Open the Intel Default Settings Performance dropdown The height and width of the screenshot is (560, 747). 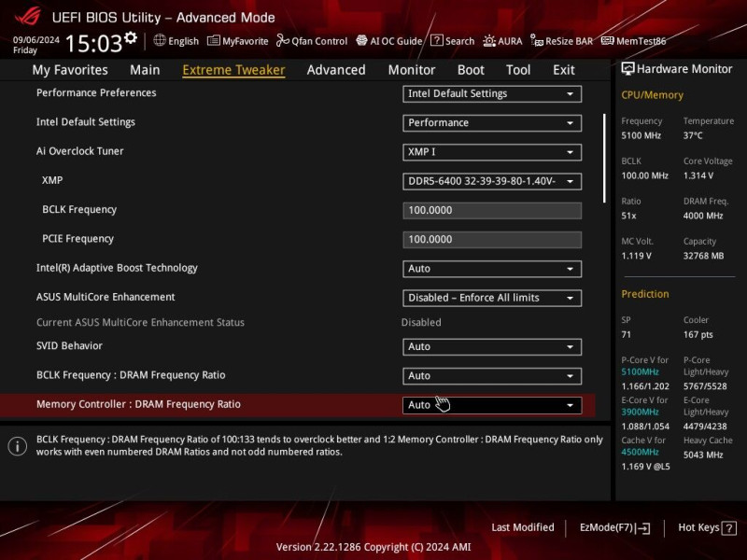tap(492, 123)
